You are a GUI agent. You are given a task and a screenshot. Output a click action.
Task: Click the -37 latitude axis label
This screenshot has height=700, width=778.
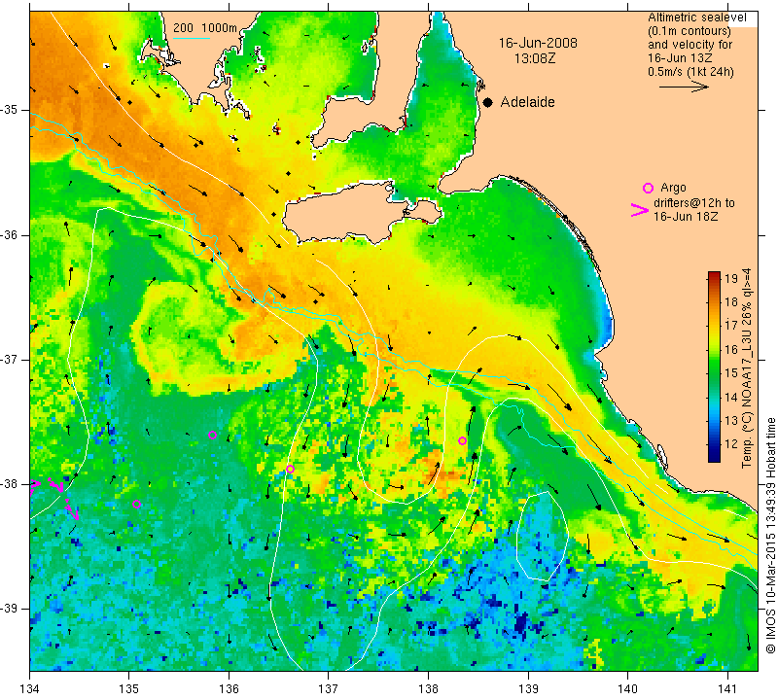tap(10, 359)
